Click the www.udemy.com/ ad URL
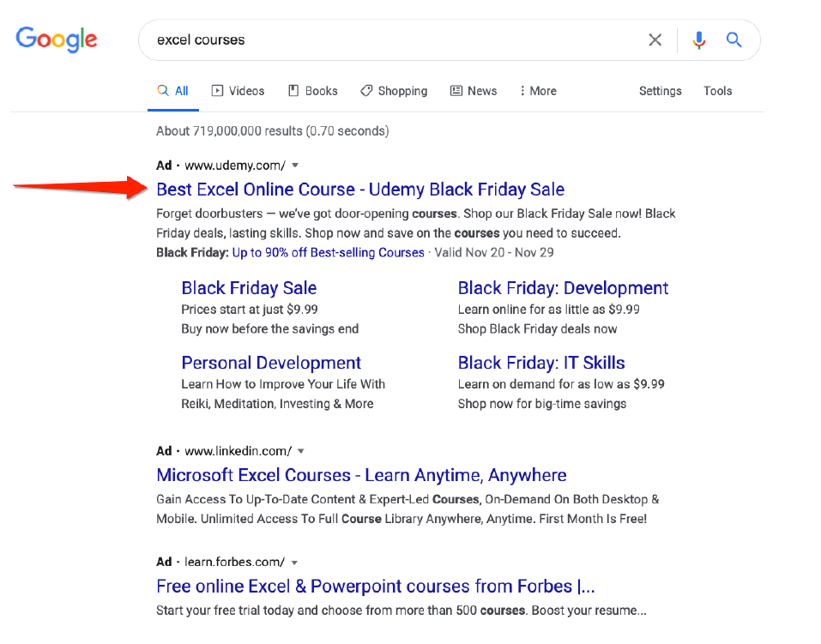The width and height of the screenshot is (821, 644). point(235,166)
